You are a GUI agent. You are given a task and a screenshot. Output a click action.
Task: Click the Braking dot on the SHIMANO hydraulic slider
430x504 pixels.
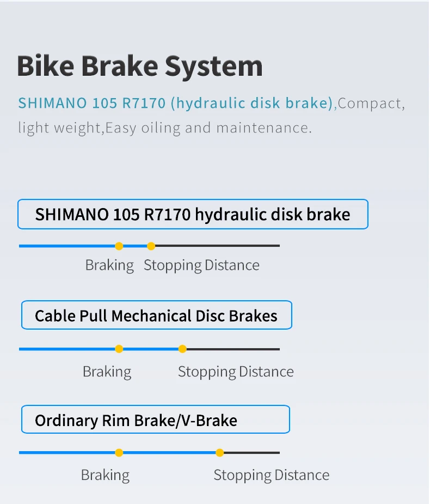point(119,246)
